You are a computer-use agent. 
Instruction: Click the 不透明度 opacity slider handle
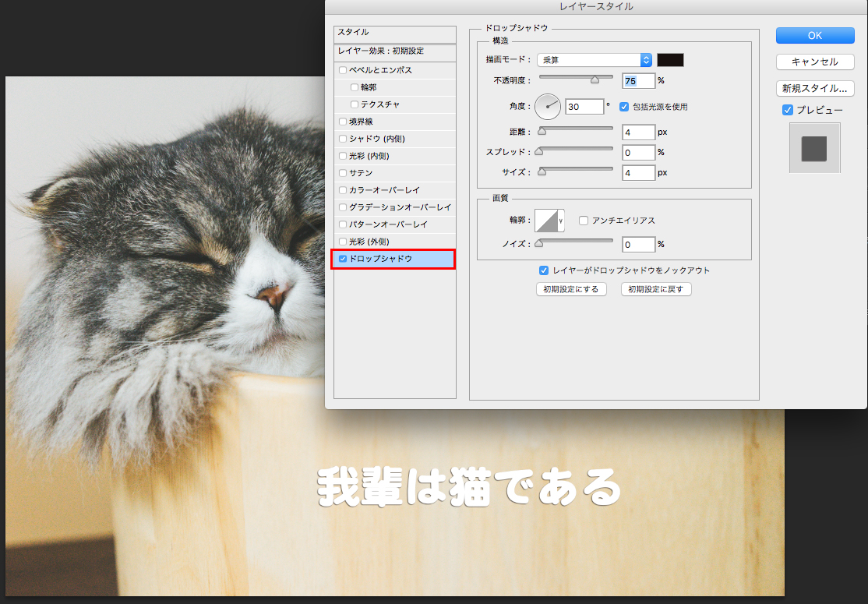click(595, 79)
